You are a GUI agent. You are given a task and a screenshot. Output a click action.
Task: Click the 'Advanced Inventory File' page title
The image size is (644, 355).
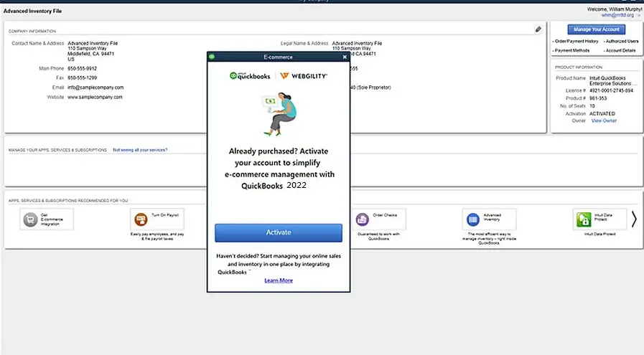pyautogui.click(x=32, y=11)
